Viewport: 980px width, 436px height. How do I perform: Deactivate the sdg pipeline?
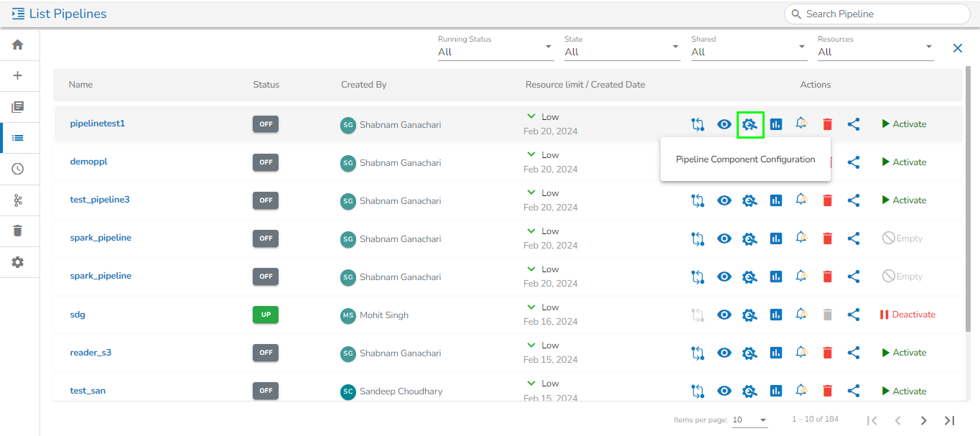[x=907, y=315]
